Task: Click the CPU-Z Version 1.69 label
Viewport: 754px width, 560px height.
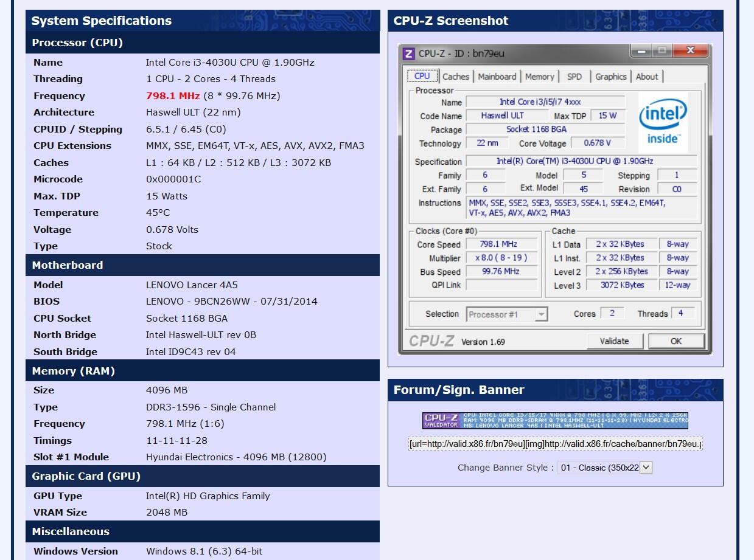Action: coord(483,342)
